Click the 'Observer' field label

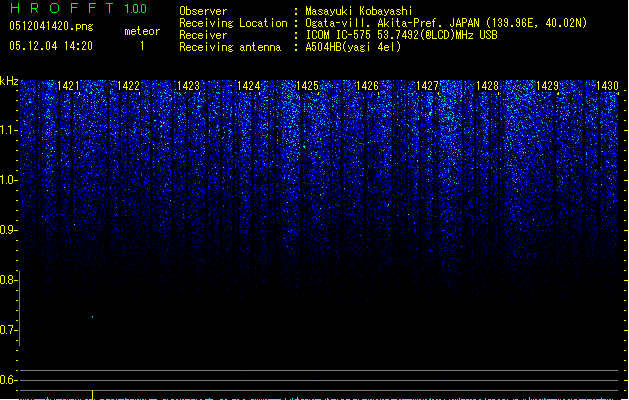pyautogui.click(x=203, y=11)
